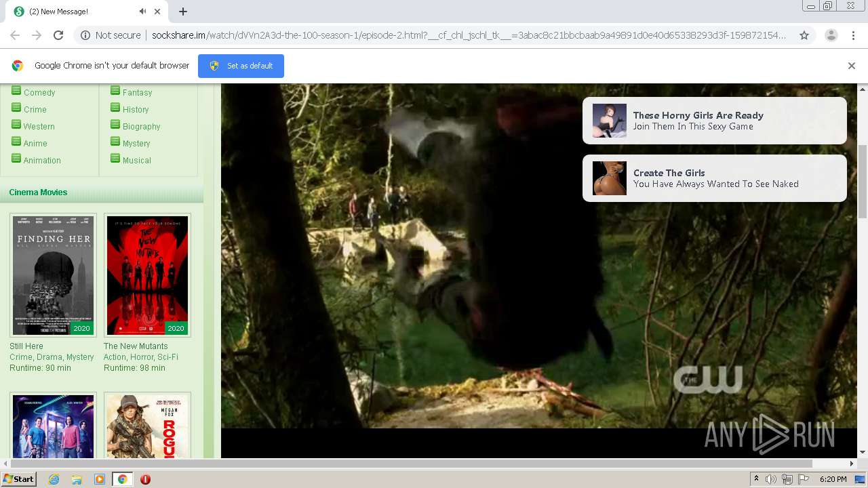Open the colorful poster below Still Here
The height and width of the screenshot is (488, 868).
[x=54, y=426]
